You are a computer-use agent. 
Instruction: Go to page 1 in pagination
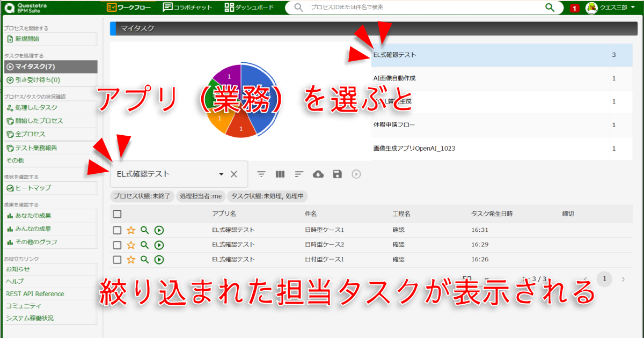604,279
